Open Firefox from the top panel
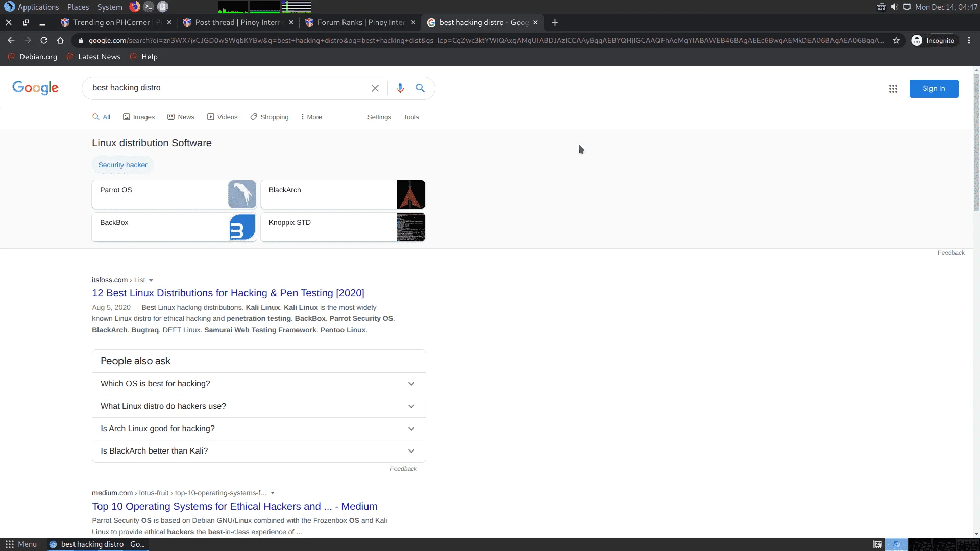980x551 pixels. (x=135, y=7)
